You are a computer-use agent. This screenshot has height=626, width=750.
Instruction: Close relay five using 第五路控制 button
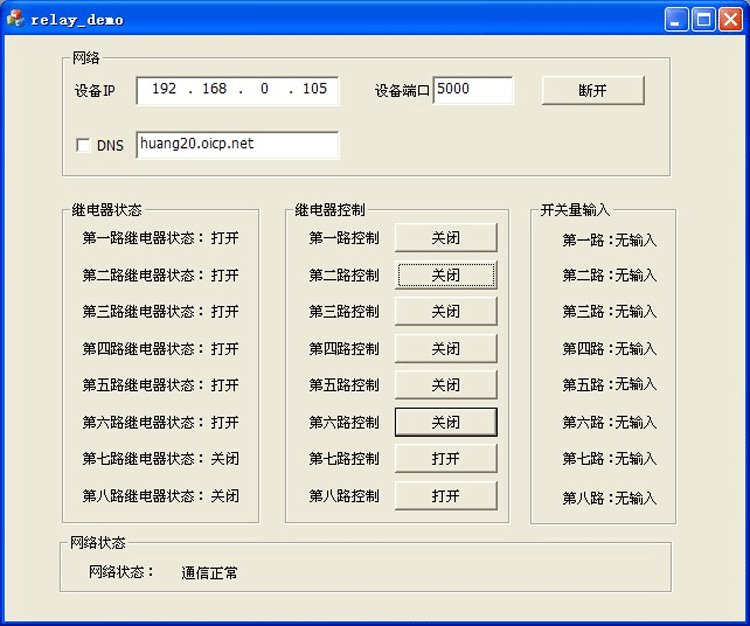coord(445,385)
